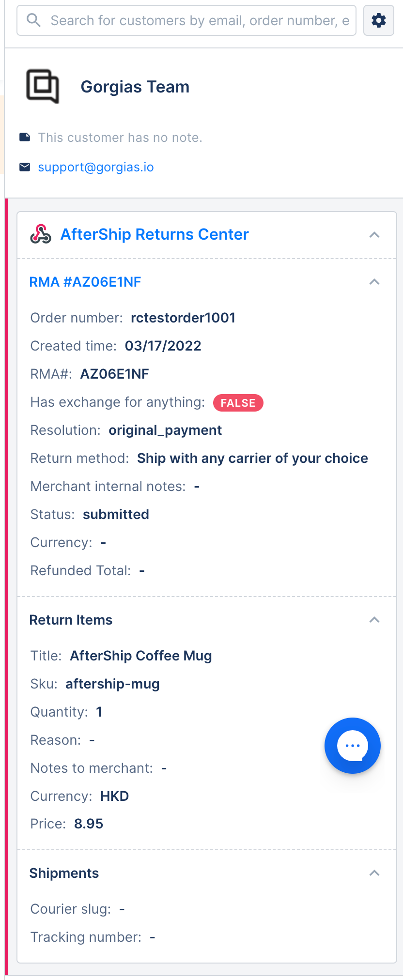Collapse the Return Items section
Screen dimensions: 403x980
pos(374,620)
